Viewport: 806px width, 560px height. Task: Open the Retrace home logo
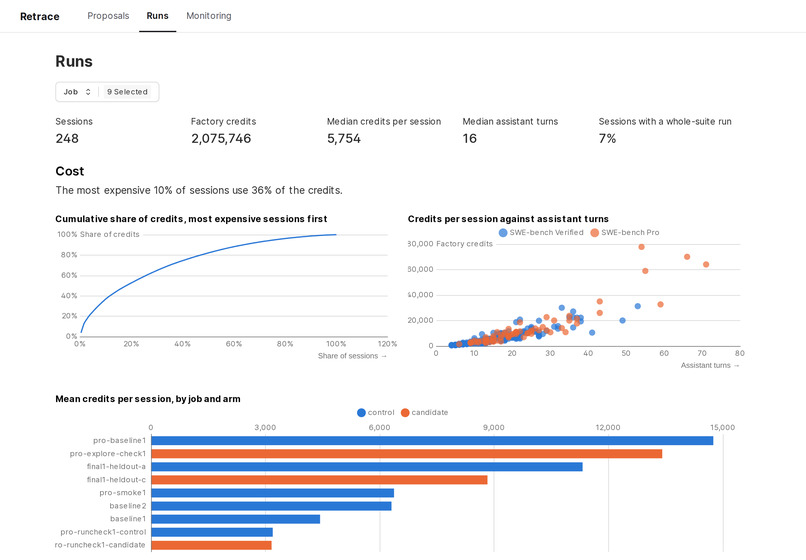40,16
